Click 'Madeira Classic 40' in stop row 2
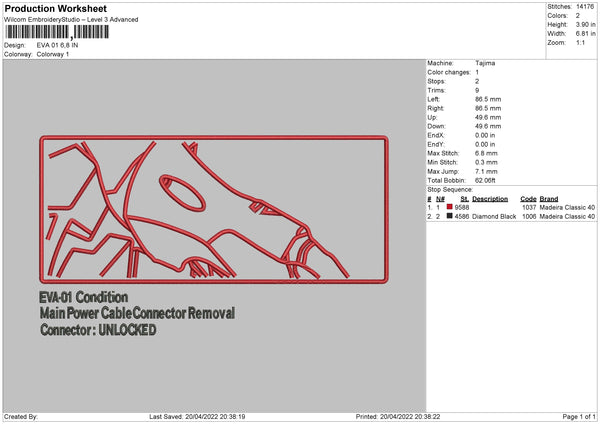This screenshot has width=600, height=424. coord(567,217)
